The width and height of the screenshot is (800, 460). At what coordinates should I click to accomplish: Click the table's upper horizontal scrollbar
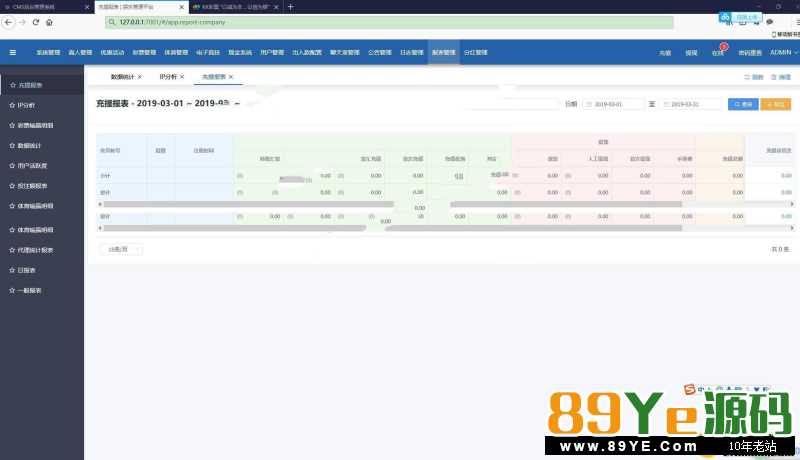[x=250, y=204]
